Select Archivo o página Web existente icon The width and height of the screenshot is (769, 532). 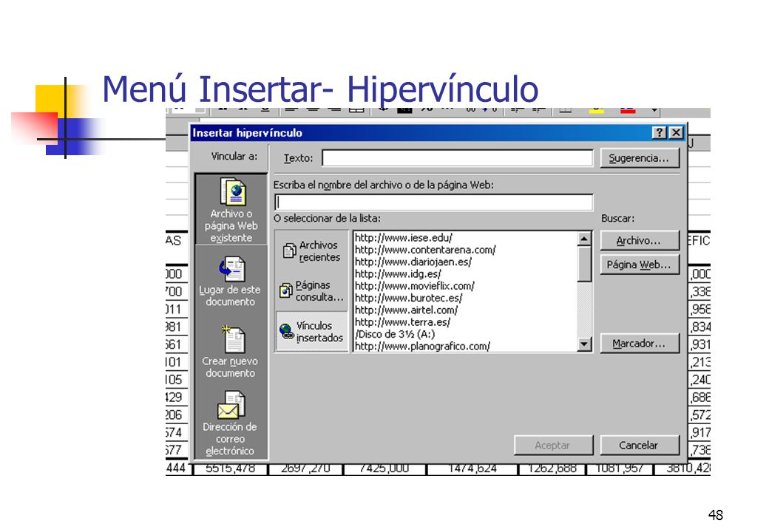231,210
